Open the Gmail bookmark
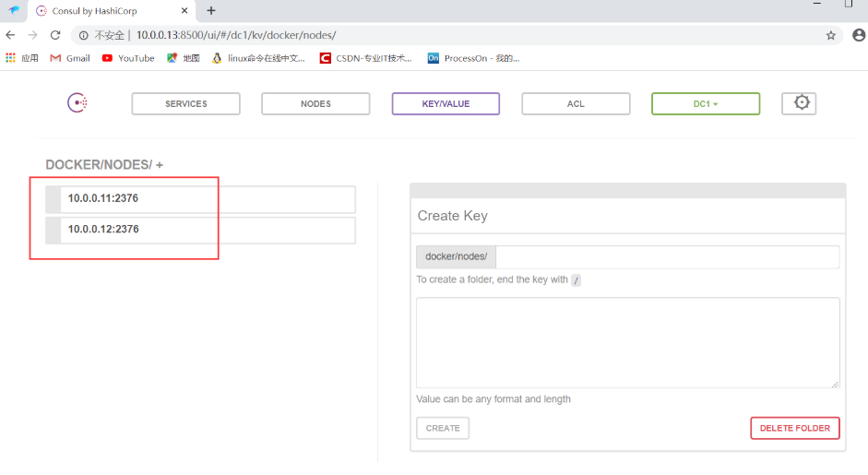 click(70, 58)
